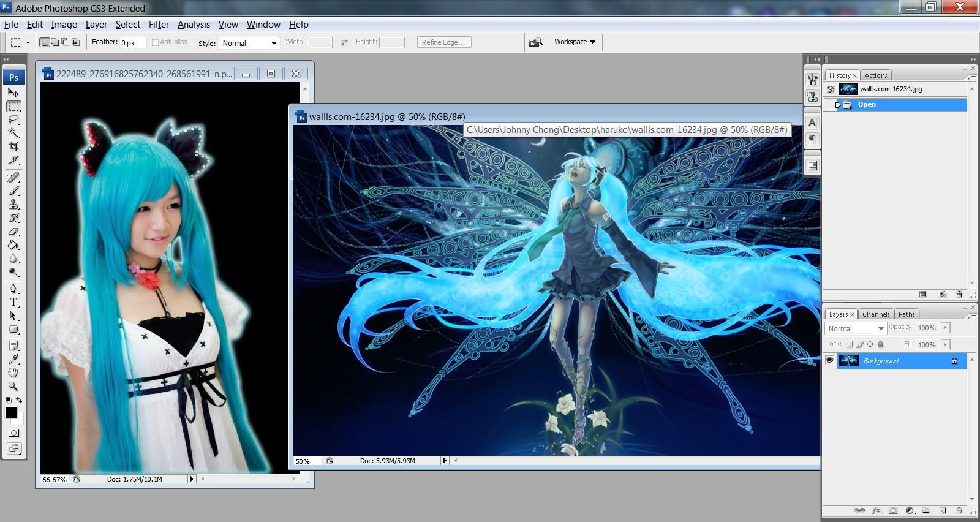Launch Adobe Bridge

(x=536, y=42)
